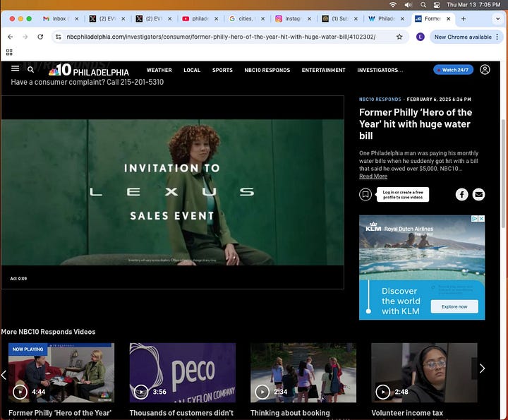The height and width of the screenshot is (420, 508).
Task: Open Entertainment section
Action: 323,70
